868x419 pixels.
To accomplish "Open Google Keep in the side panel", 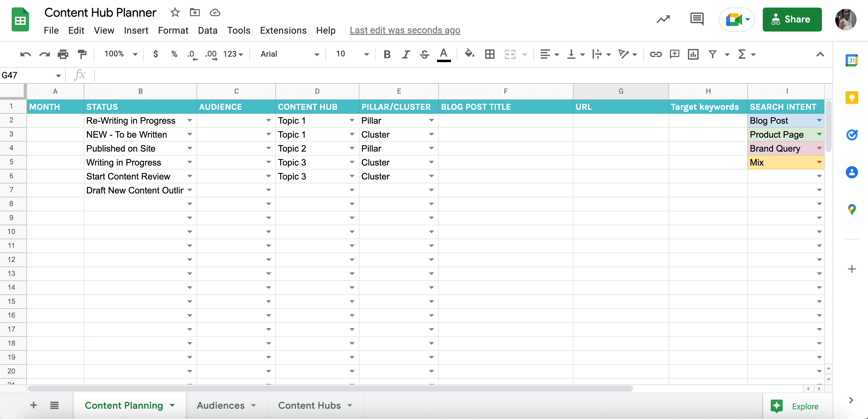I will click(852, 98).
